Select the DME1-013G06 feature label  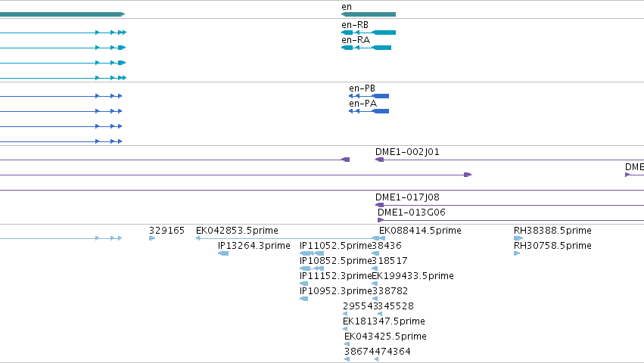(x=411, y=213)
